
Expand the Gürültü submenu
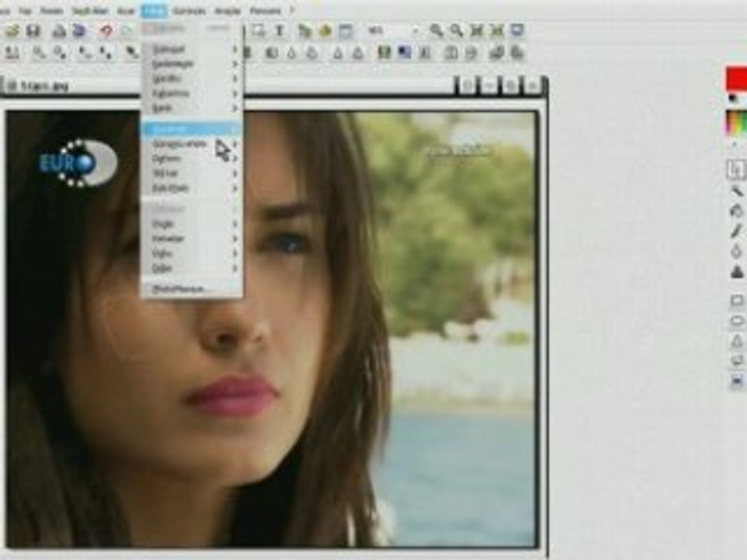[x=192, y=79]
